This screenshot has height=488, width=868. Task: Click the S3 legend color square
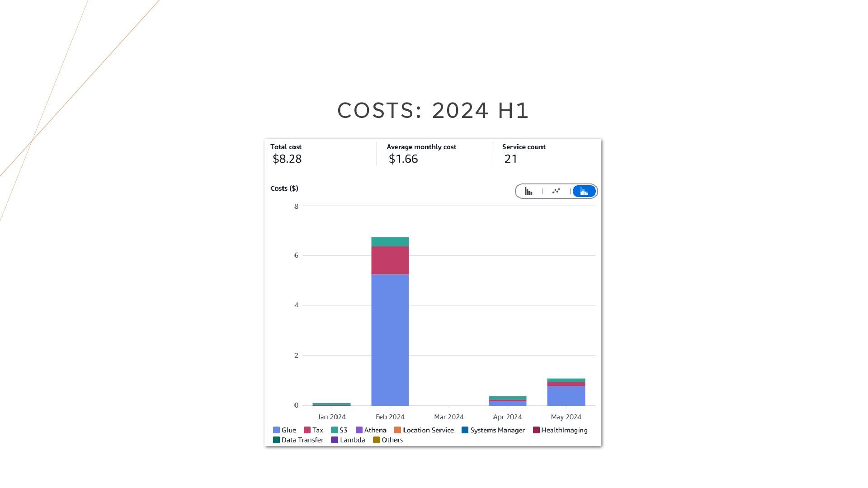click(x=335, y=430)
